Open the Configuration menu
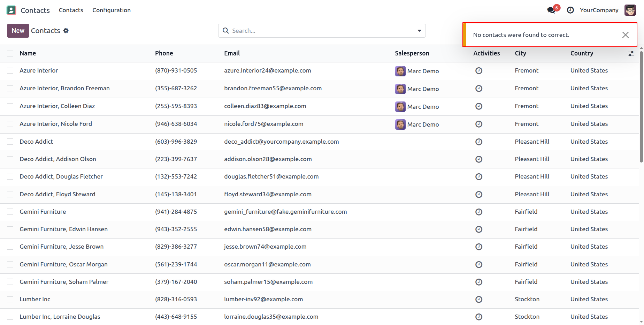Image resolution: width=644 pixels, height=325 pixels. [x=112, y=10]
